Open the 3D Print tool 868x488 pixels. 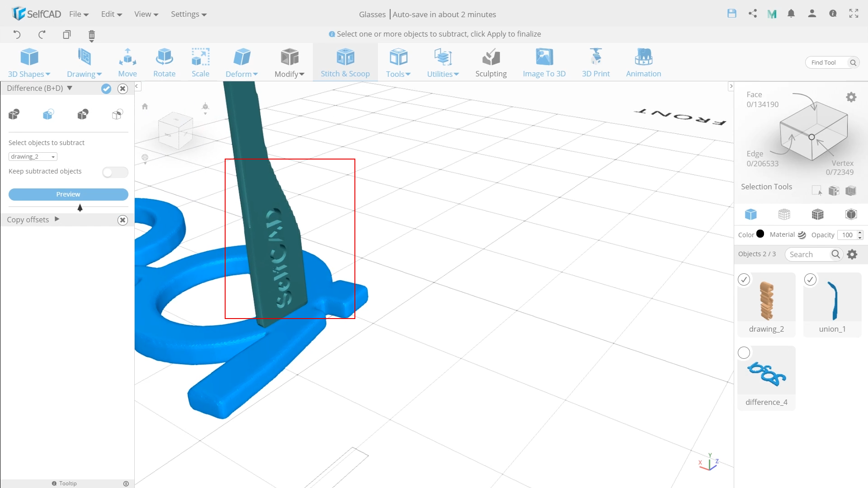[x=596, y=63]
